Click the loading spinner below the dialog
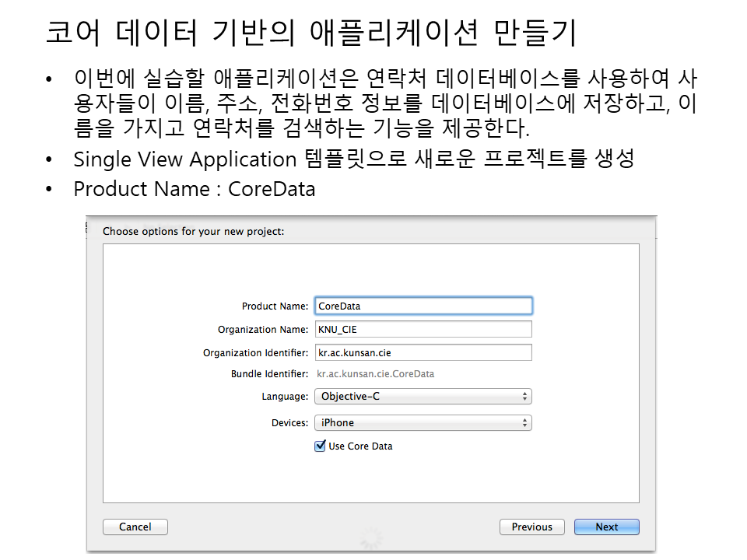 pyautogui.click(x=372, y=537)
